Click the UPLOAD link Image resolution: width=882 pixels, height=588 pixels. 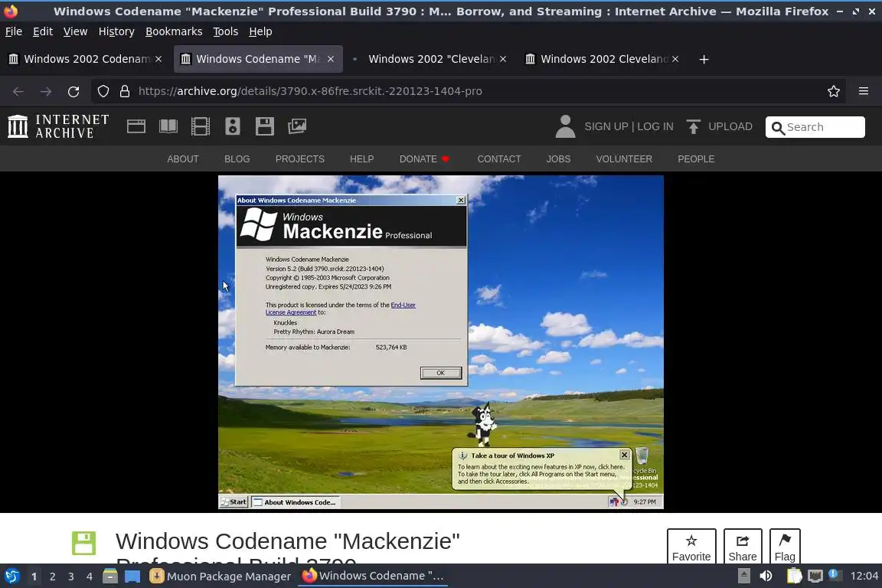(730, 126)
